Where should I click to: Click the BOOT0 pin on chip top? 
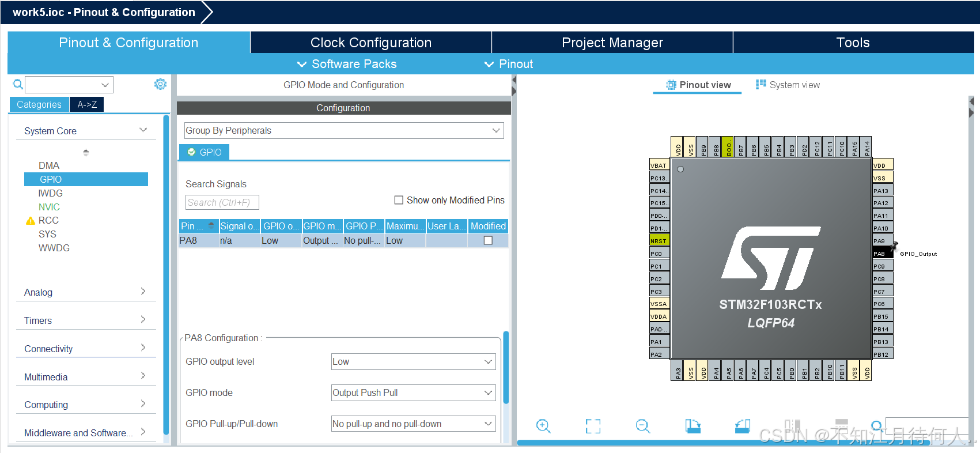tap(728, 147)
